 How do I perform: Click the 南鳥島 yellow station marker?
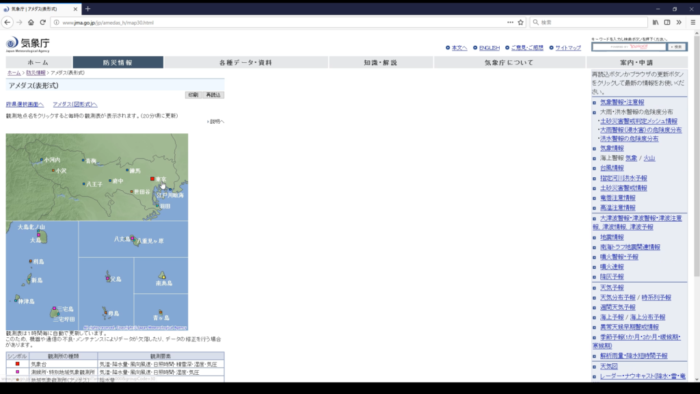(x=164, y=277)
